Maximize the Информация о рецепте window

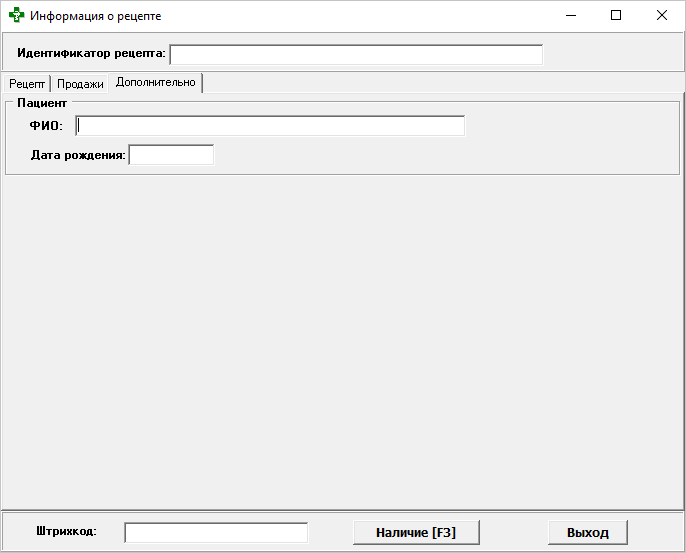pos(616,16)
